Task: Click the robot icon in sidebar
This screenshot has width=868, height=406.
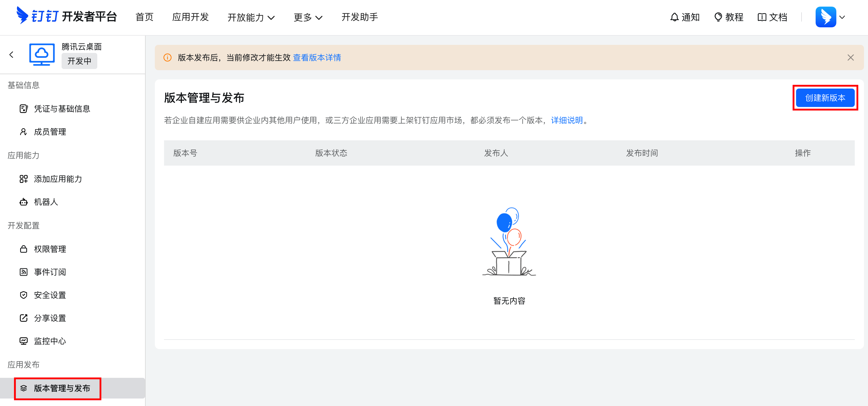Action: [23, 202]
